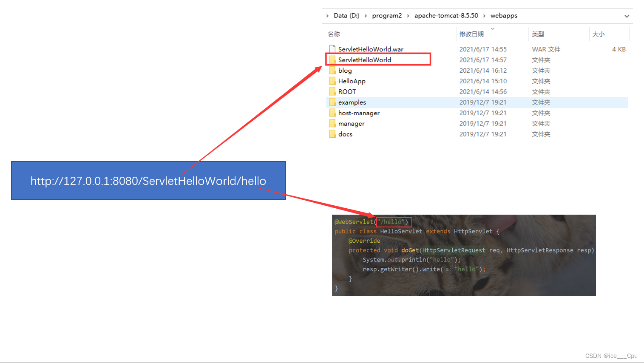Sort by 名称 column header

pos(334,34)
